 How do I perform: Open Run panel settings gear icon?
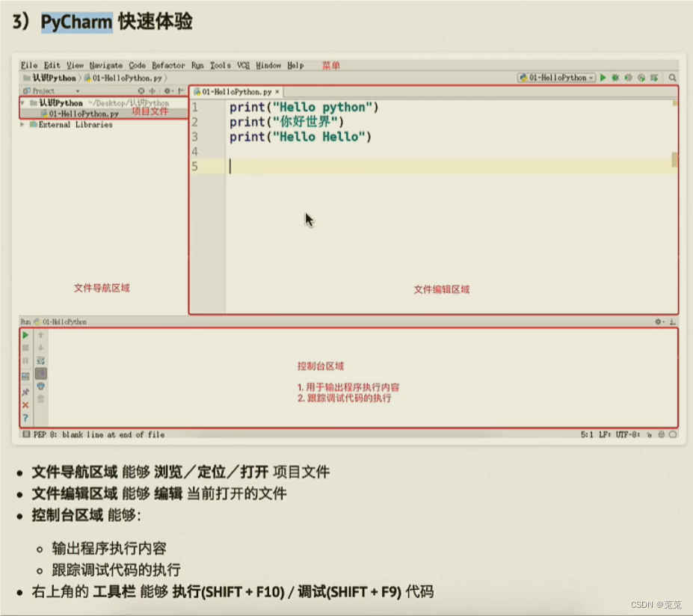coord(659,321)
